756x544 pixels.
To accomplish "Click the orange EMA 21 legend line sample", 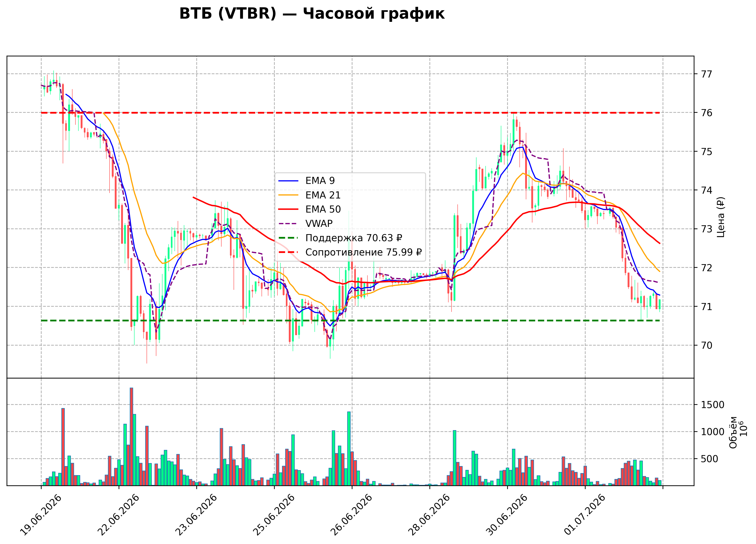I will [x=288, y=195].
